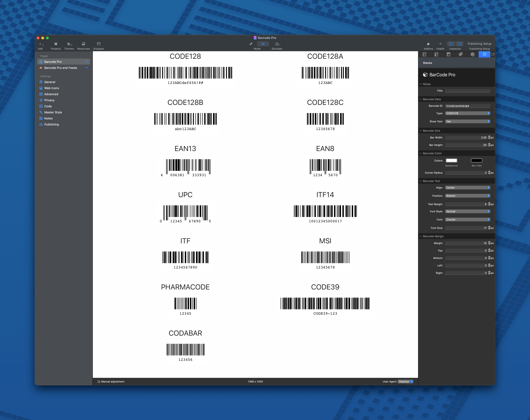The image size is (530, 420).
Task: Open the Health monitor icon
Action: [x=440, y=44]
